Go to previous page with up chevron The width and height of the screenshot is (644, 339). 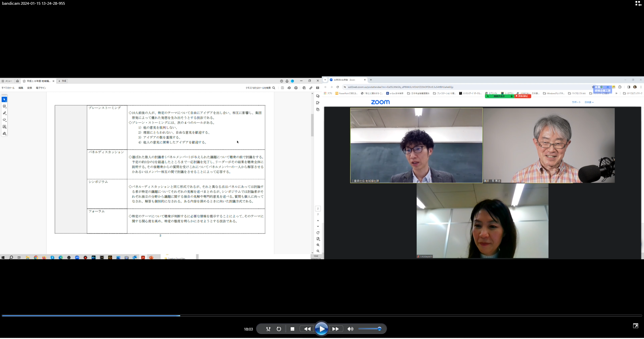click(318, 221)
